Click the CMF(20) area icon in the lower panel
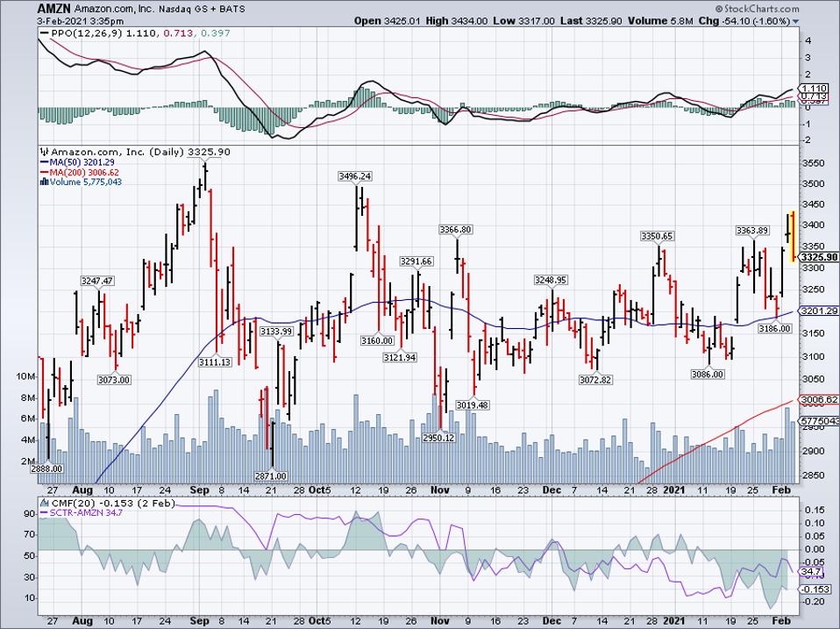 44,504
